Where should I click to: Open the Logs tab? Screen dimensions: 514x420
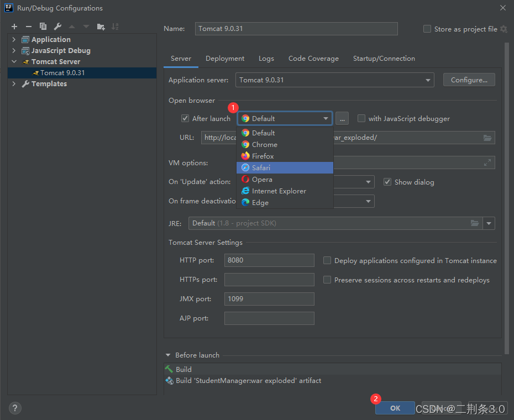point(266,59)
